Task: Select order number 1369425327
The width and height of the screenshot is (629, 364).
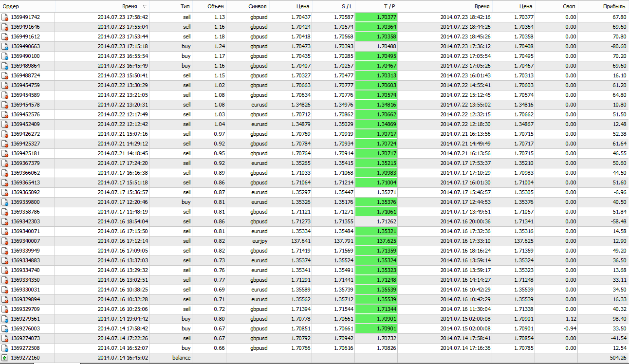Action: coord(25,144)
